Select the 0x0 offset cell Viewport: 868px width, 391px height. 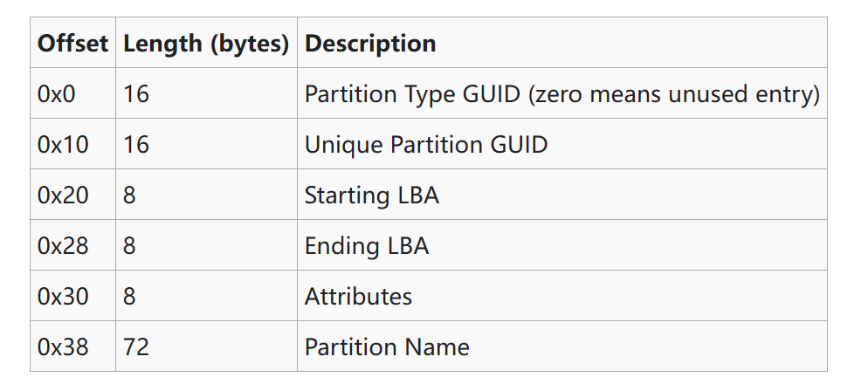click(57, 93)
